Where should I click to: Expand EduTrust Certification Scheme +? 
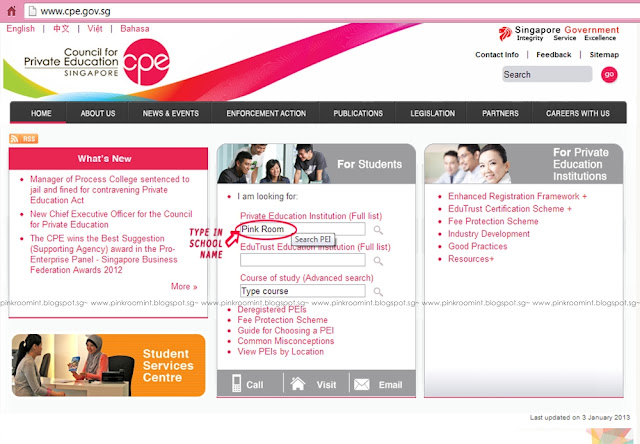(x=510, y=209)
